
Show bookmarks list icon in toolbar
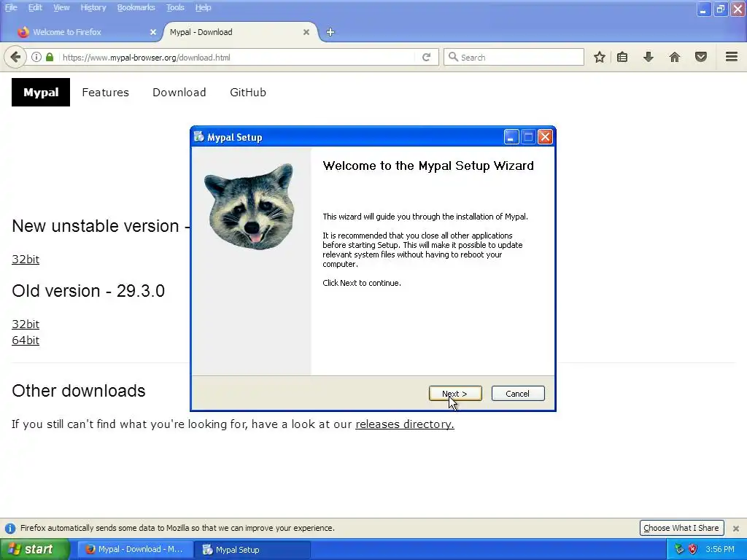pyautogui.click(x=622, y=57)
